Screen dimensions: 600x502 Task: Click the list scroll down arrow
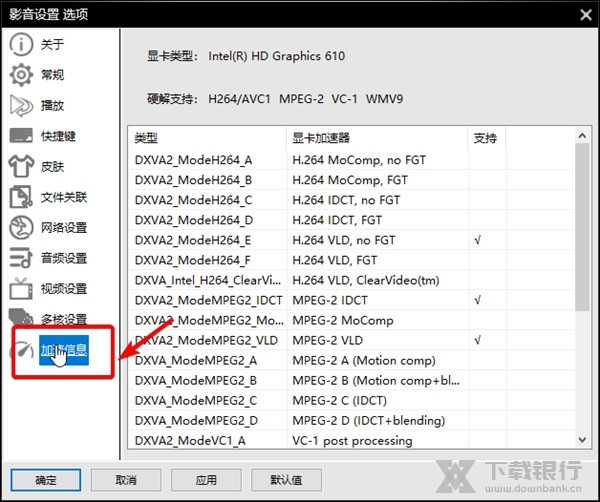coord(582,440)
